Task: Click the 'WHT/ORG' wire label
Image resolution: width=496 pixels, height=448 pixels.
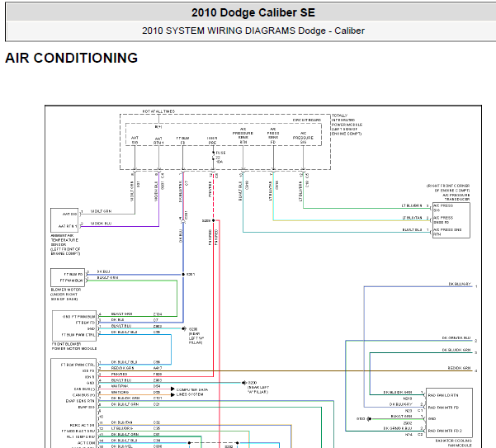Action: [120, 392]
